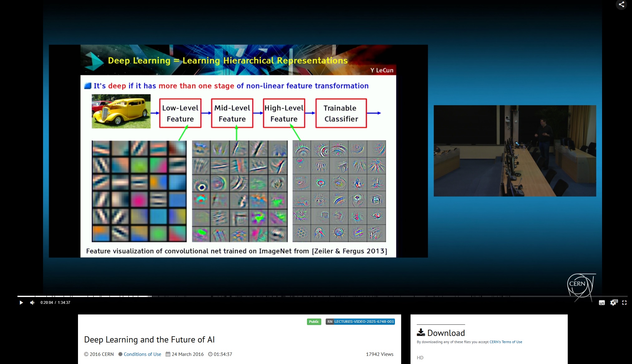Click the speaker camera view
The image size is (632, 364).
pos(515,151)
